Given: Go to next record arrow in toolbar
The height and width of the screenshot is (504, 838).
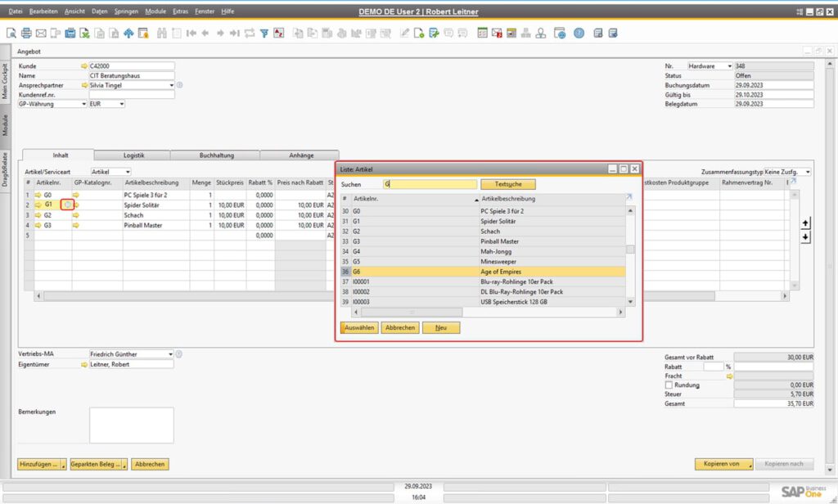Looking at the screenshot, I should click(219, 34).
